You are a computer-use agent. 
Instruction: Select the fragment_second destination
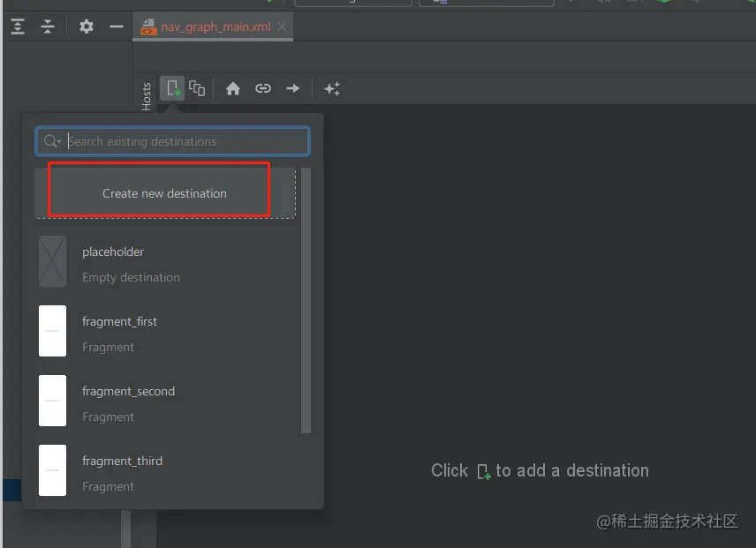pyautogui.click(x=165, y=402)
